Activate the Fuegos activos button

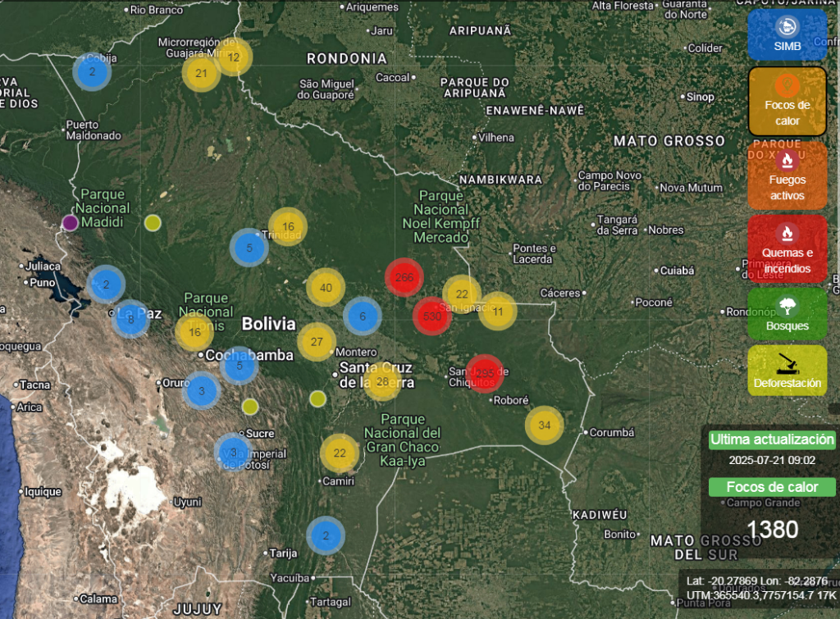[787, 175]
